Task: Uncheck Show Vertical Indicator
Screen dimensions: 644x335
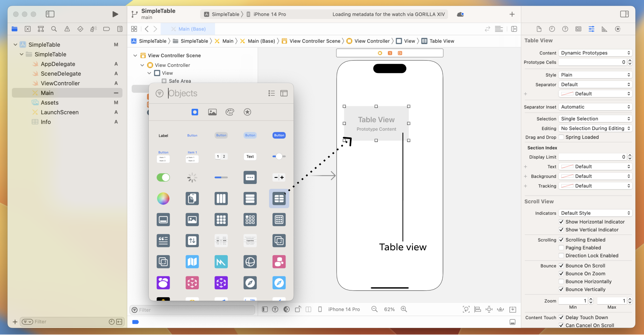Action: (562, 230)
